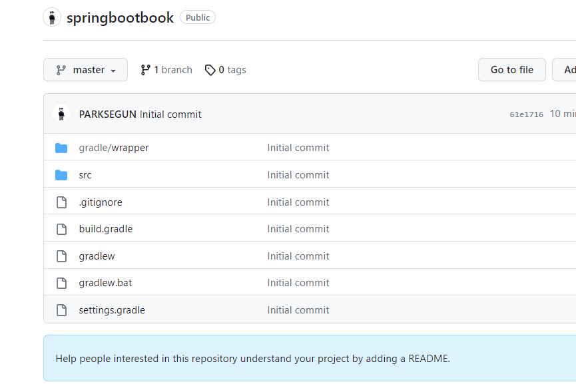Viewport: 576px width, 392px height.
Task: Click the Initial commit message in the settings.gradle row
Action: click(298, 309)
